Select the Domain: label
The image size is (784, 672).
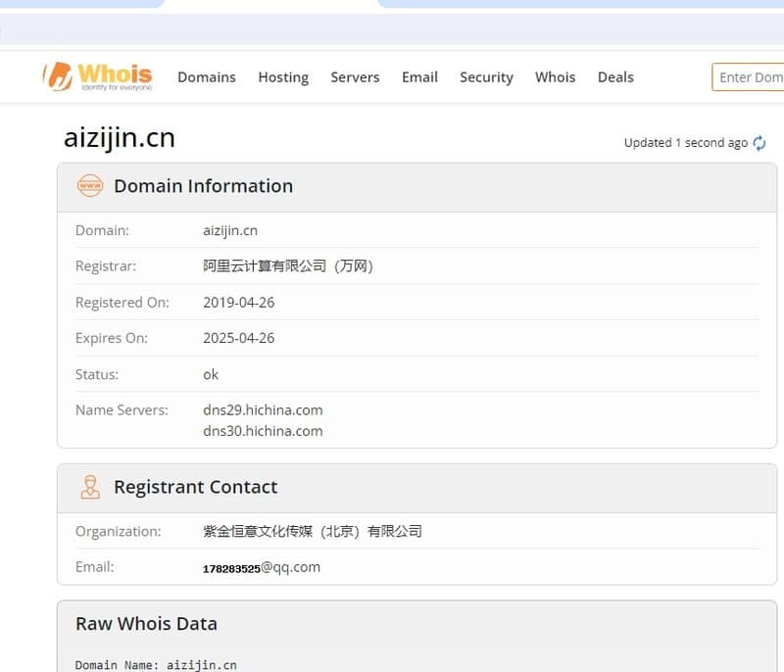click(102, 230)
